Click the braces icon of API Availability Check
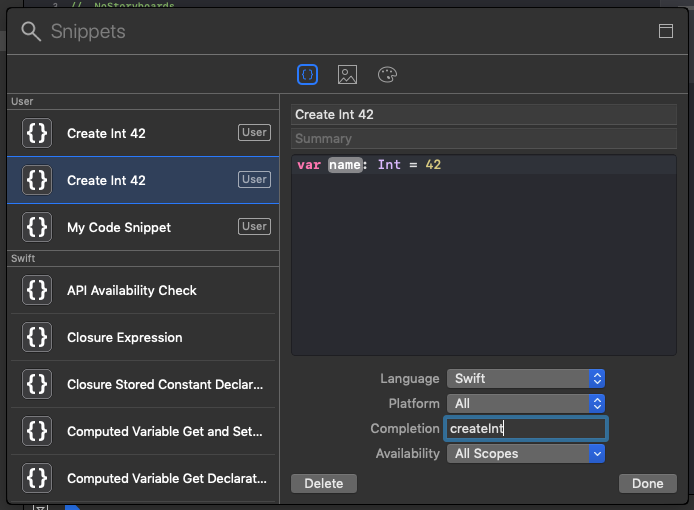Viewport: 694px width, 510px height. tap(37, 290)
